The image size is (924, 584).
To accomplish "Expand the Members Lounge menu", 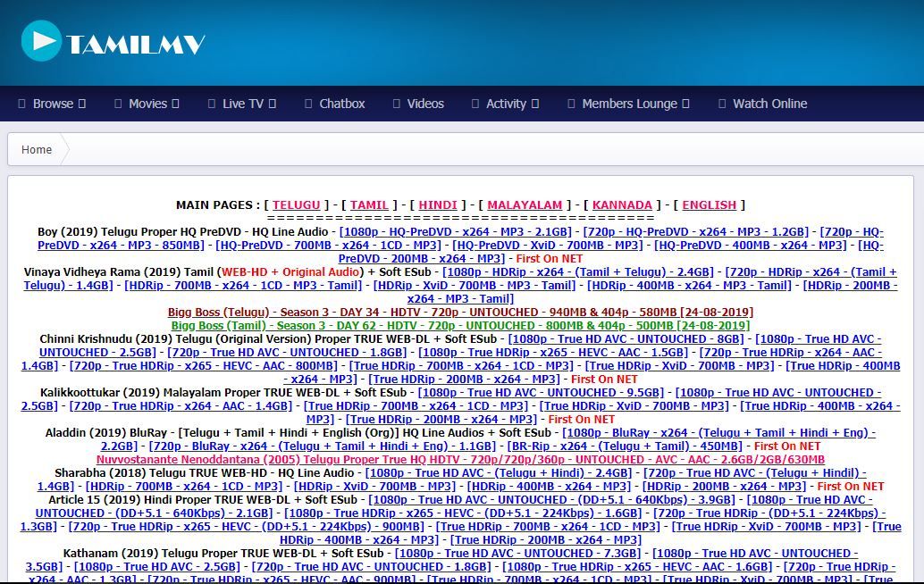I will click(x=628, y=104).
